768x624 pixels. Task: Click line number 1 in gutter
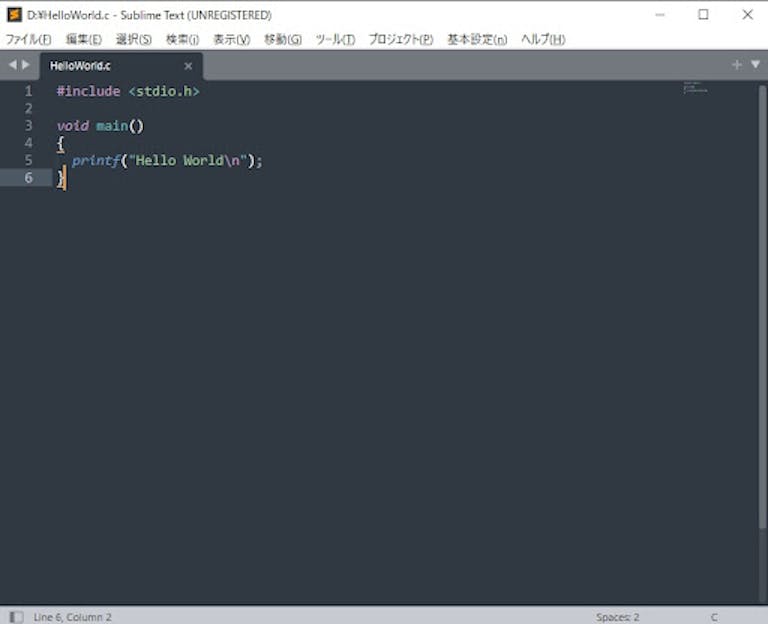point(28,91)
